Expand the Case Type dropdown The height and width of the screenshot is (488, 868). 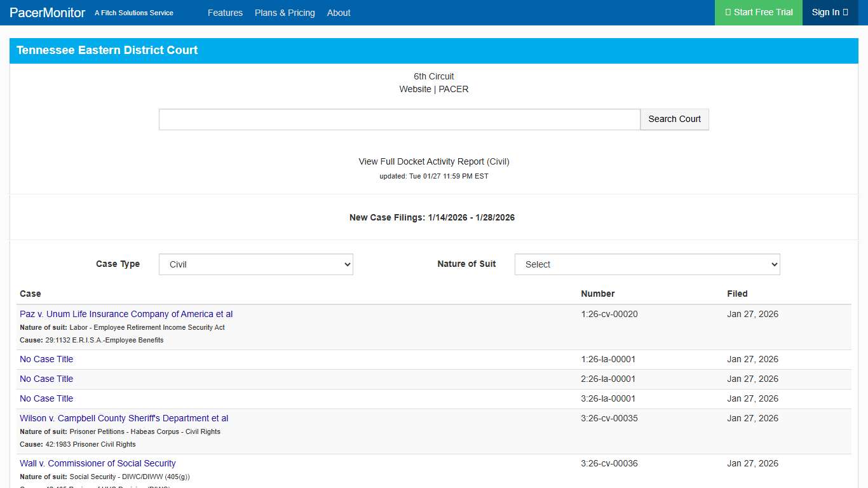point(255,264)
